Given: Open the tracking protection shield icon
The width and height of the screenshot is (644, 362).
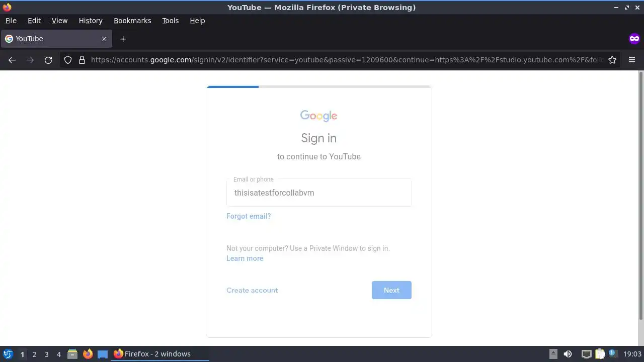Looking at the screenshot, I should [x=68, y=60].
